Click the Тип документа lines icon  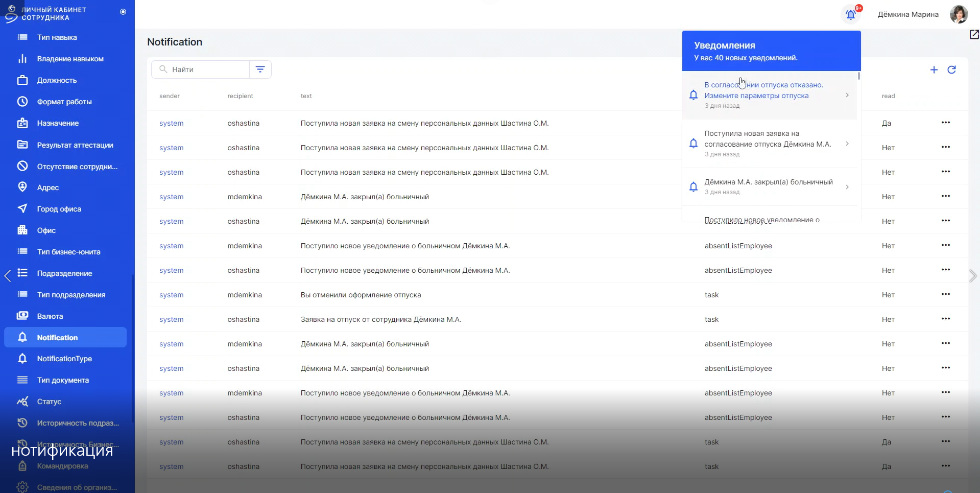tap(22, 380)
